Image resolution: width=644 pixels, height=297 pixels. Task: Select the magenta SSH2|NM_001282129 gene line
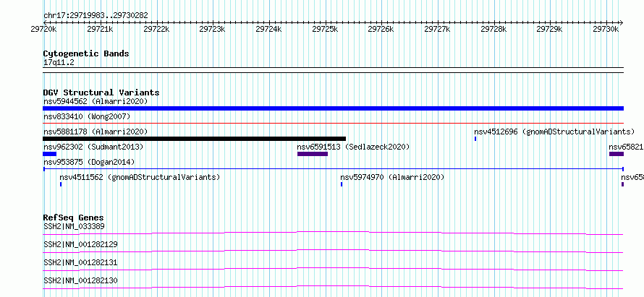333,251
